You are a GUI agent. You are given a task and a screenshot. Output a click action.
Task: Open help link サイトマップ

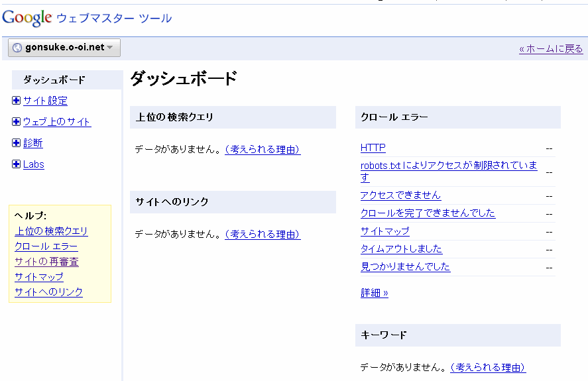click(x=39, y=277)
